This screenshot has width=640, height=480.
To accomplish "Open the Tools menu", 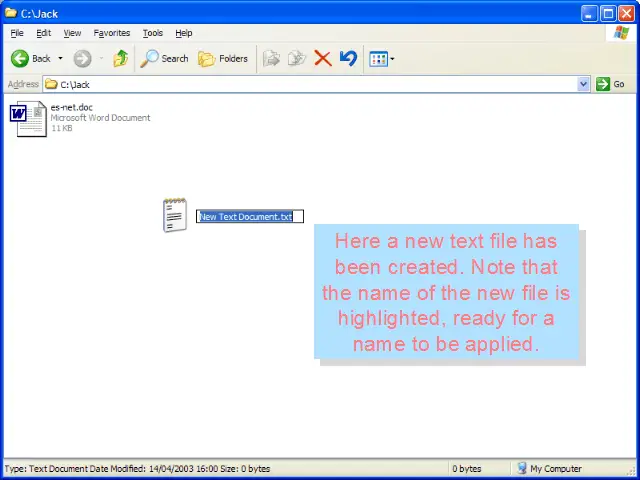I will tap(152, 33).
